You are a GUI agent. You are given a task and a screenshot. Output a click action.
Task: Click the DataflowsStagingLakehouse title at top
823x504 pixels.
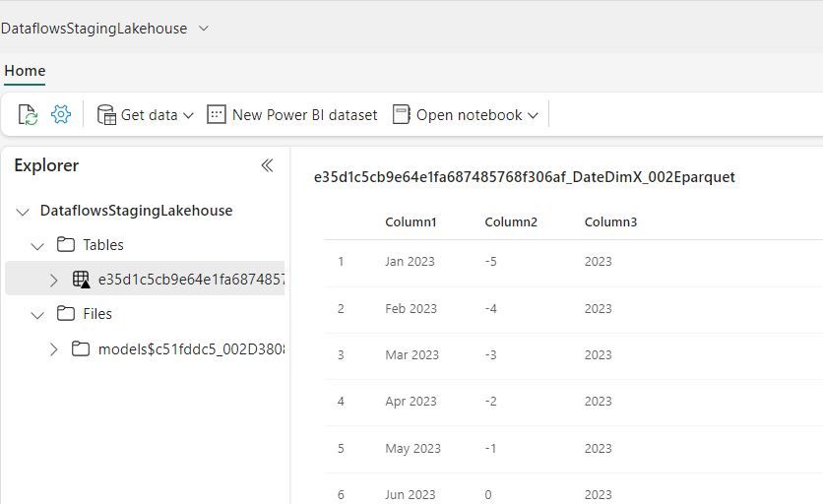tap(94, 29)
